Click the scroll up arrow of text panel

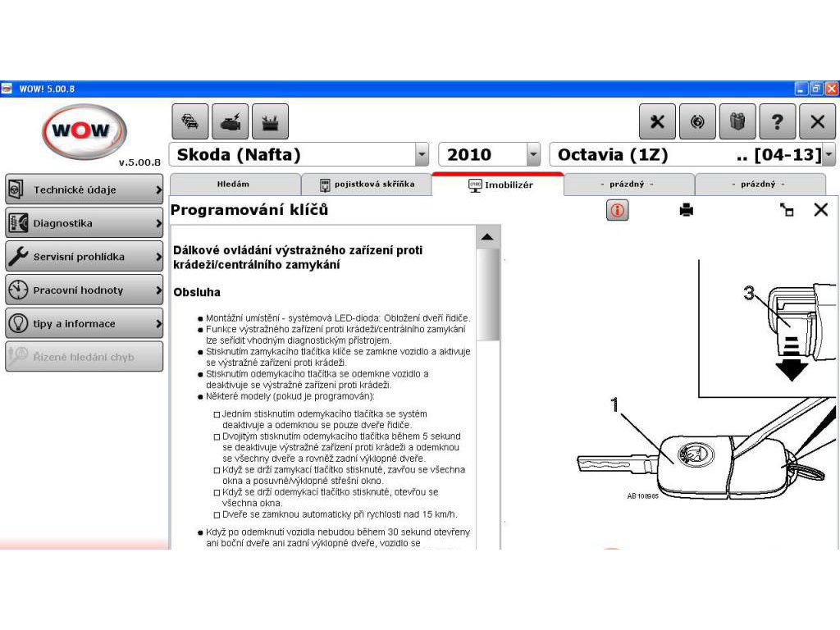point(487,237)
